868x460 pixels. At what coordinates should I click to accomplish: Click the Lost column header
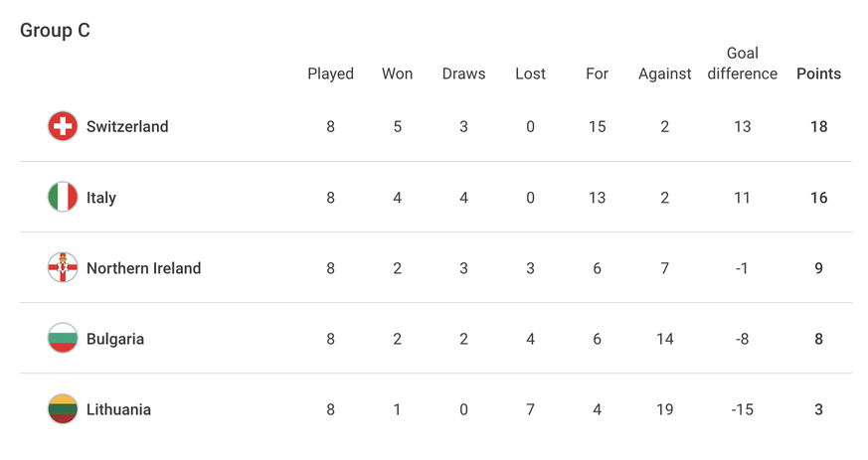click(530, 74)
